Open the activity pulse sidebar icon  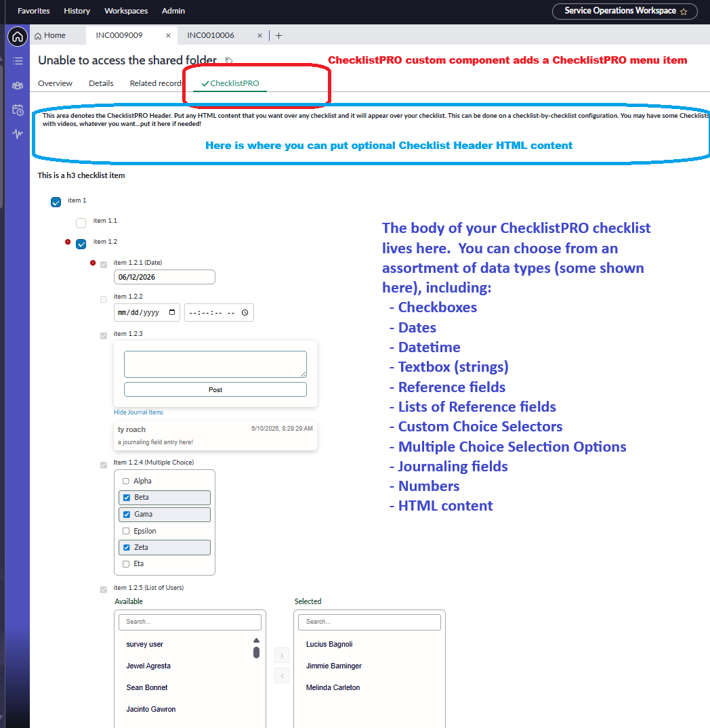point(18,134)
